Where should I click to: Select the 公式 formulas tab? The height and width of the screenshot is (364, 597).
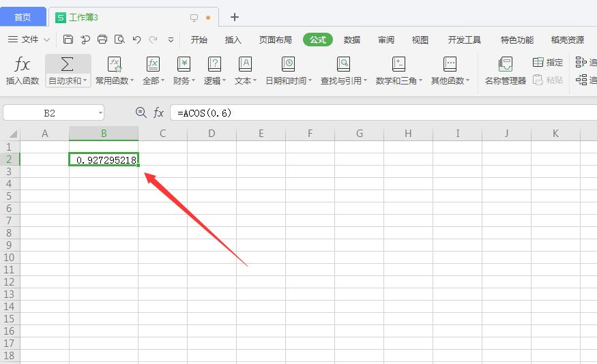pyautogui.click(x=318, y=40)
